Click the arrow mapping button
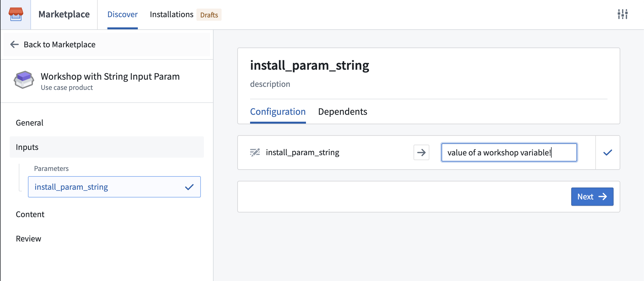The image size is (644, 281). click(421, 152)
